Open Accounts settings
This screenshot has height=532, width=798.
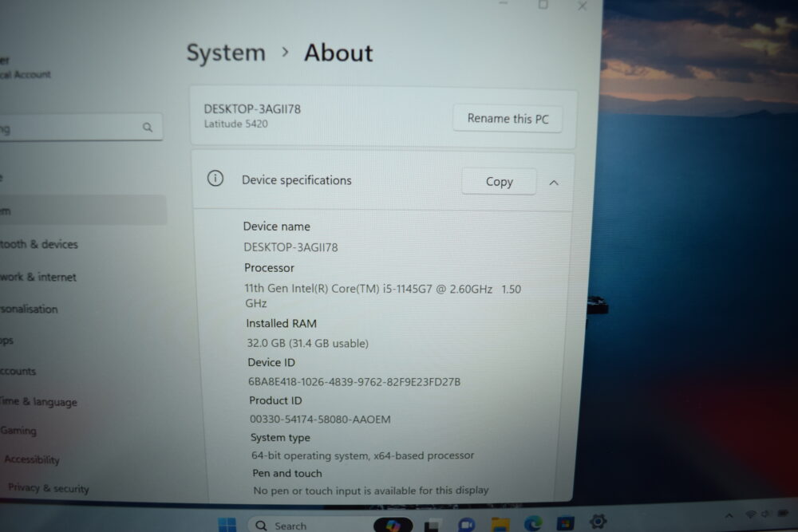pyautogui.click(x=18, y=371)
